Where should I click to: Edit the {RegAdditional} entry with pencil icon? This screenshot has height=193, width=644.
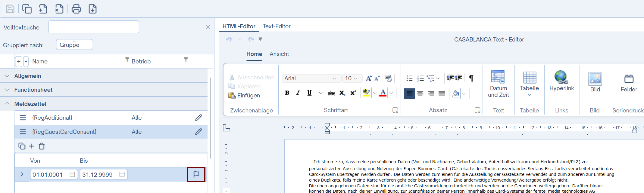point(198,118)
